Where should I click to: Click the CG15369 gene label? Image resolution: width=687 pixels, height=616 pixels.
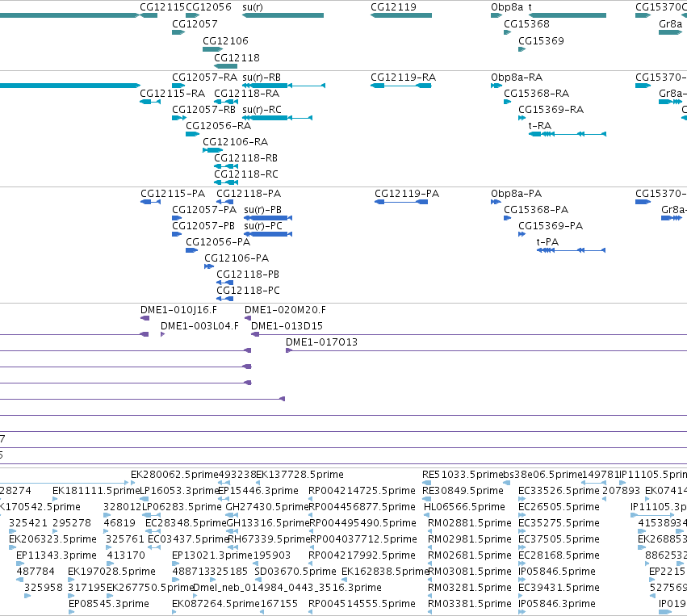click(541, 40)
